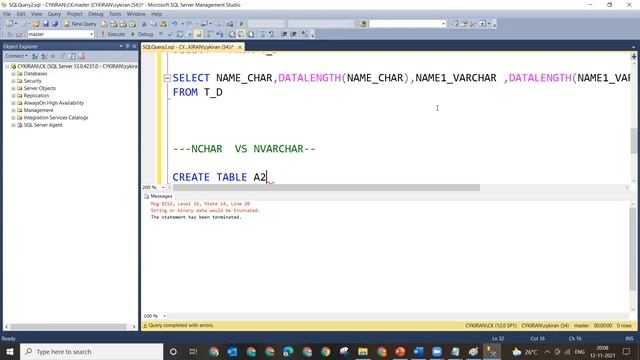640x360 pixels.
Task: Expand the Server Objects node
Action: point(13,89)
